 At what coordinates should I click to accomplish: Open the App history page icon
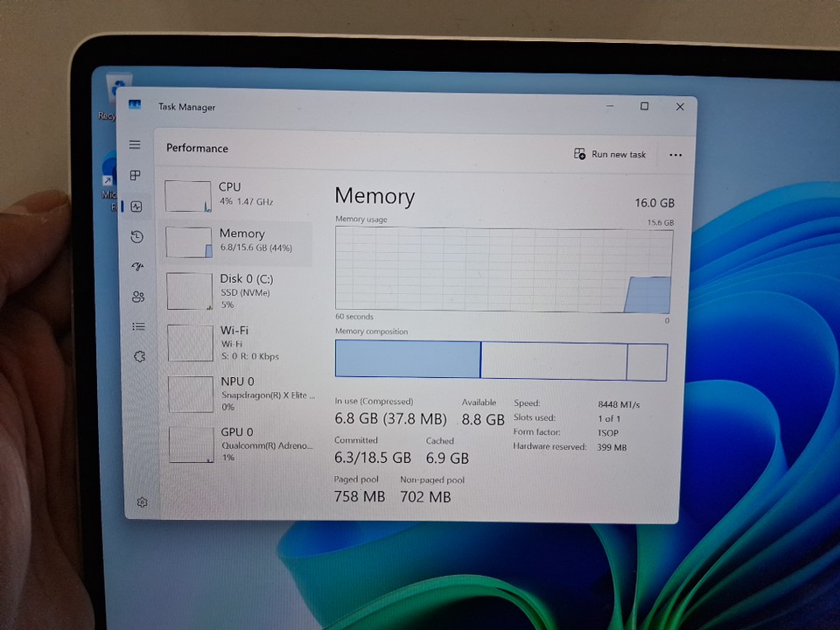click(136, 237)
